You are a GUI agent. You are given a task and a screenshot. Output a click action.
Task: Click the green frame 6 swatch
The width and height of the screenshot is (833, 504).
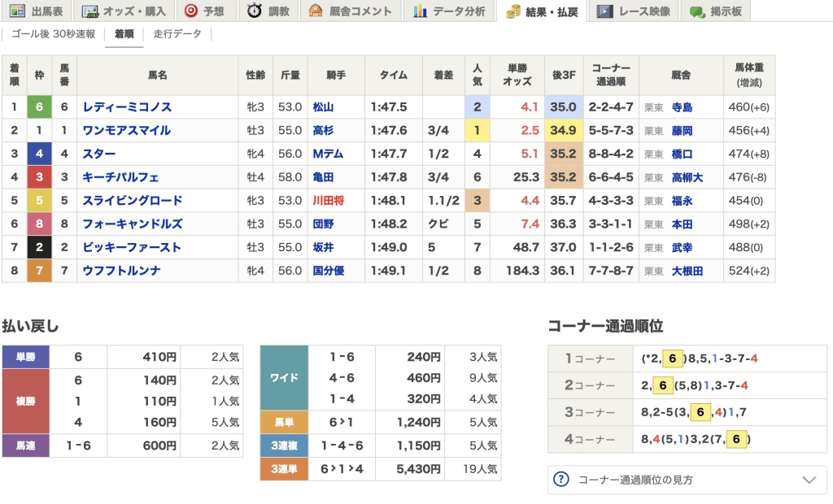click(39, 106)
